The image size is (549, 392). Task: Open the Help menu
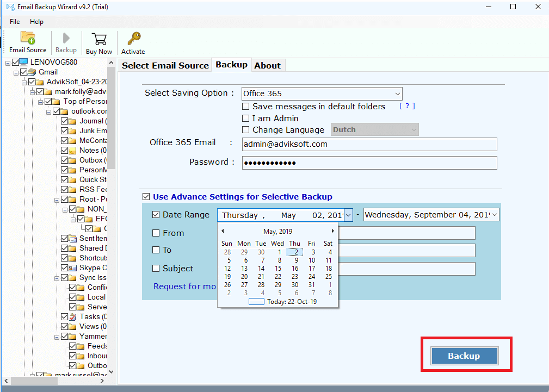coord(36,22)
